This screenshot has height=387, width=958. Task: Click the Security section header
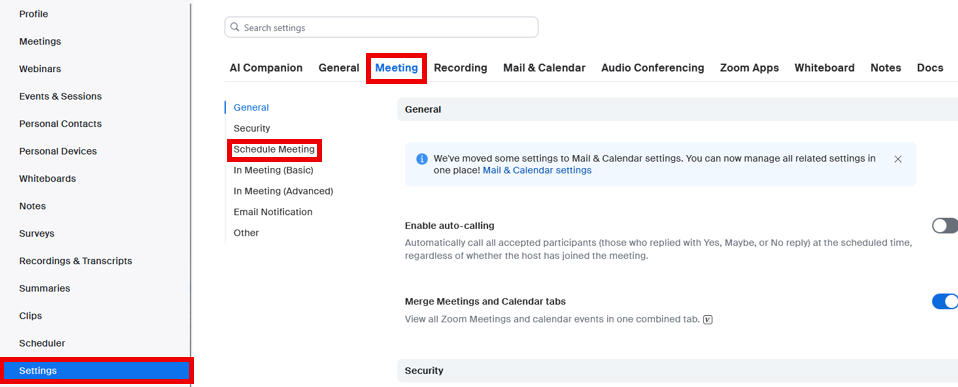click(678, 370)
